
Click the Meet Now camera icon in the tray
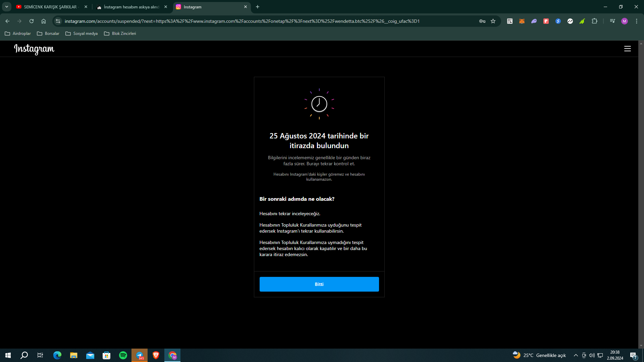584,355
